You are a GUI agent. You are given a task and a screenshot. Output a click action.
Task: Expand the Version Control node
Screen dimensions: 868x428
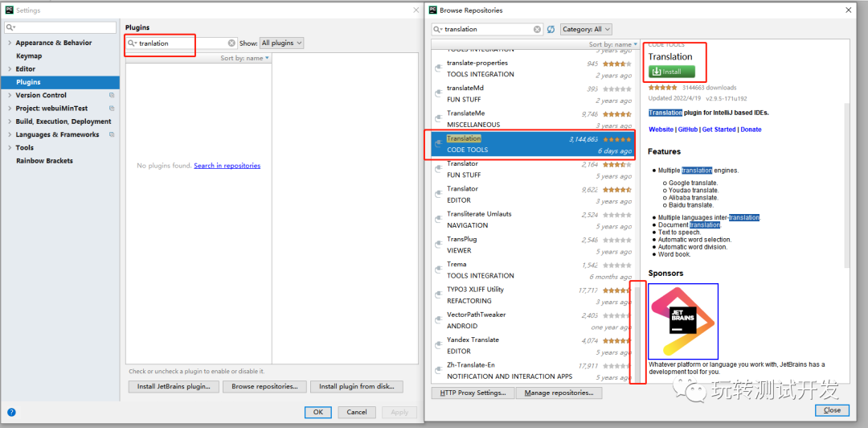coord(10,96)
